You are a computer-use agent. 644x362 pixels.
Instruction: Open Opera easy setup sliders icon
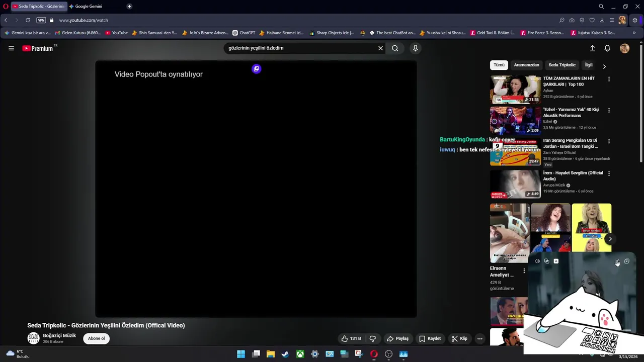click(x=612, y=20)
